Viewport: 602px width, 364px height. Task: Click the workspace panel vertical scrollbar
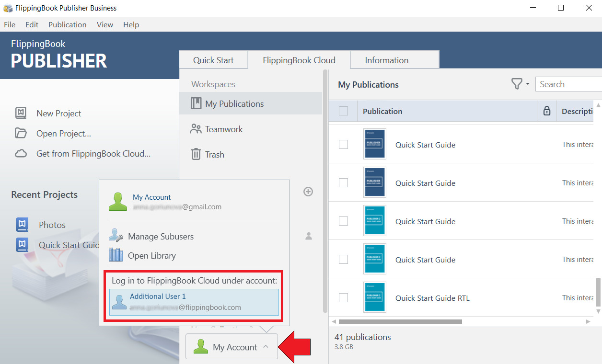tap(325, 192)
